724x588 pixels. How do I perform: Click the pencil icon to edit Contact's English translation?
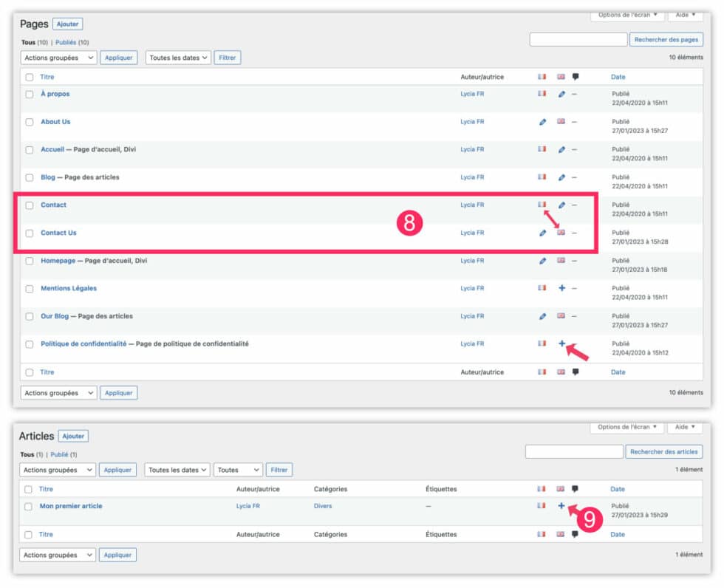561,205
